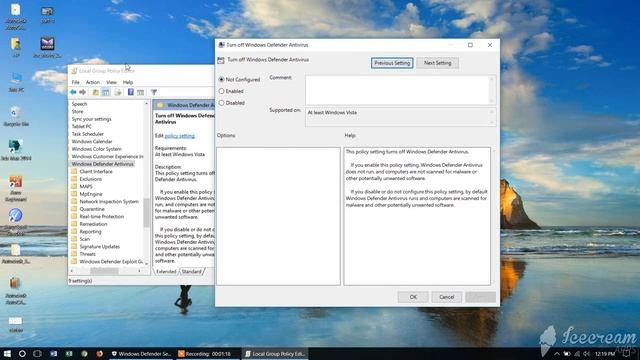Select the Client Interface folder
Screen dimensions: 640x360
[x=96, y=171]
